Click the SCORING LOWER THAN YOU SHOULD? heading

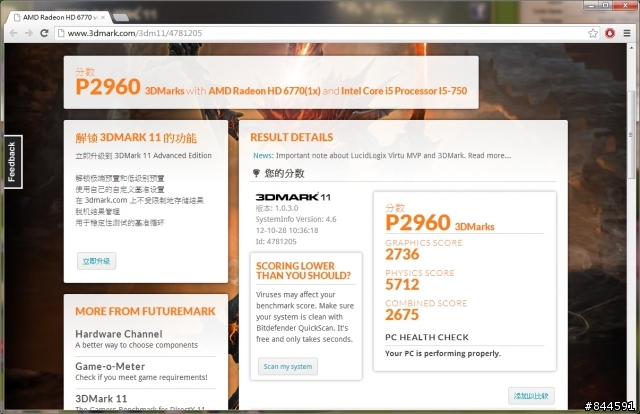[x=303, y=271]
